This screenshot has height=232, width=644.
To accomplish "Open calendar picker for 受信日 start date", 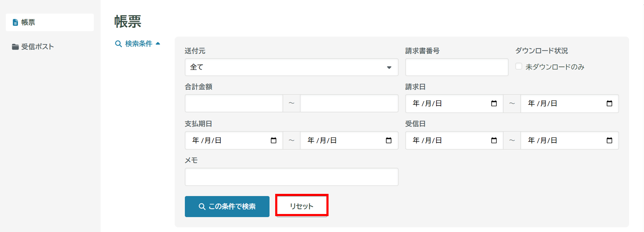I will click(x=494, y=141).
